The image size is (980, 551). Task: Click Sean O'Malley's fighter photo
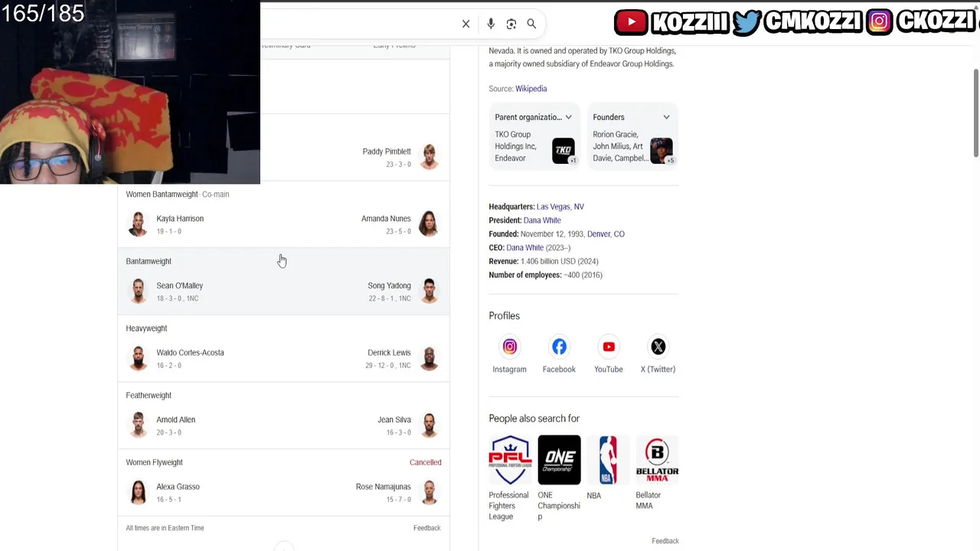tap(138, 292)
